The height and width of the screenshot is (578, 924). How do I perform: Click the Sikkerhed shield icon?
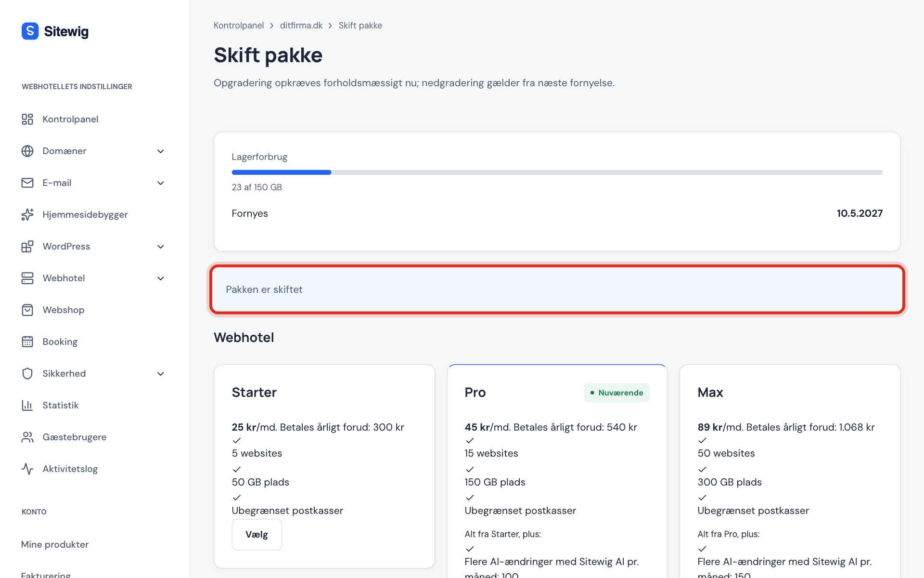(27, 373)
